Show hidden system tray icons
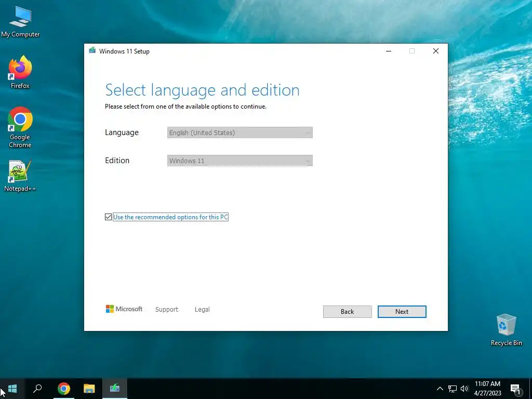532x399 pixels. coord(440,389)
